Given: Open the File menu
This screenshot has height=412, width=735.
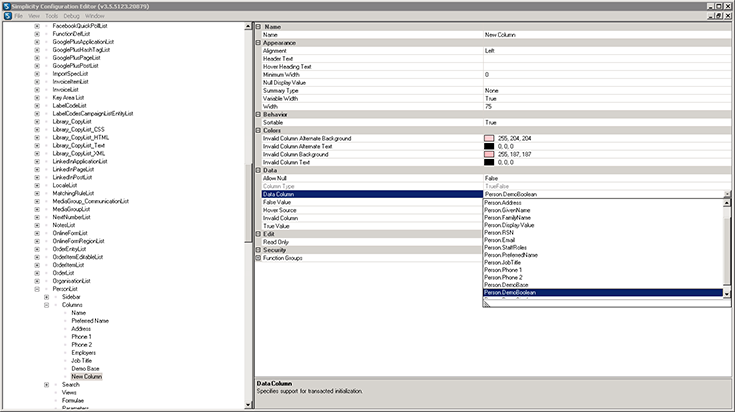Looking at the screenshot, I should click(19, 16).
